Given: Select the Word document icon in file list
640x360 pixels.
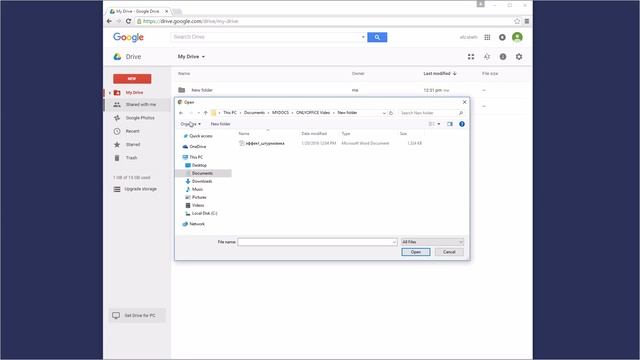Looking at the screenshot, I should tap(241, 143).
